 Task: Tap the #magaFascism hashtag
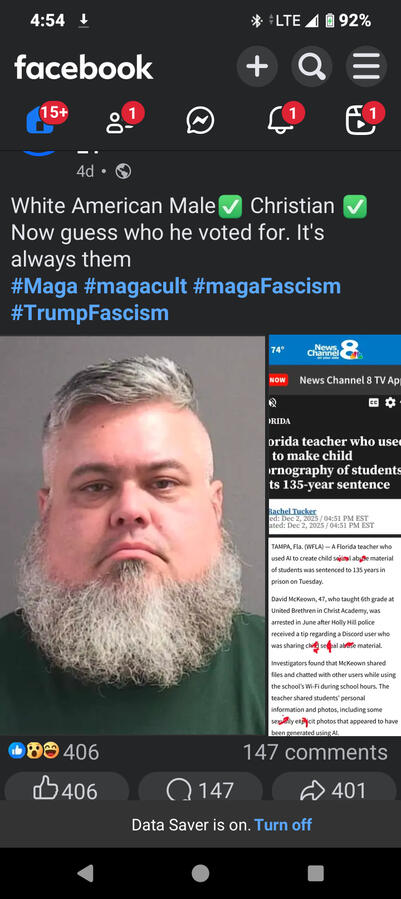point(267,286)
